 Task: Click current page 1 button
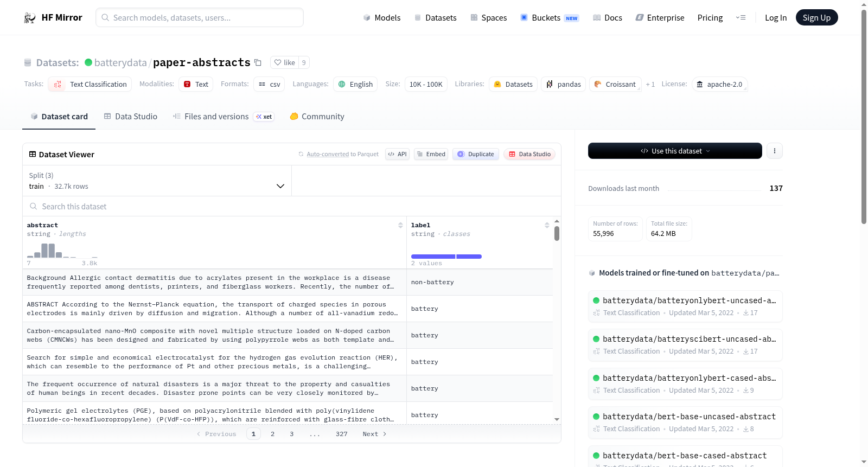click(253, 434)
